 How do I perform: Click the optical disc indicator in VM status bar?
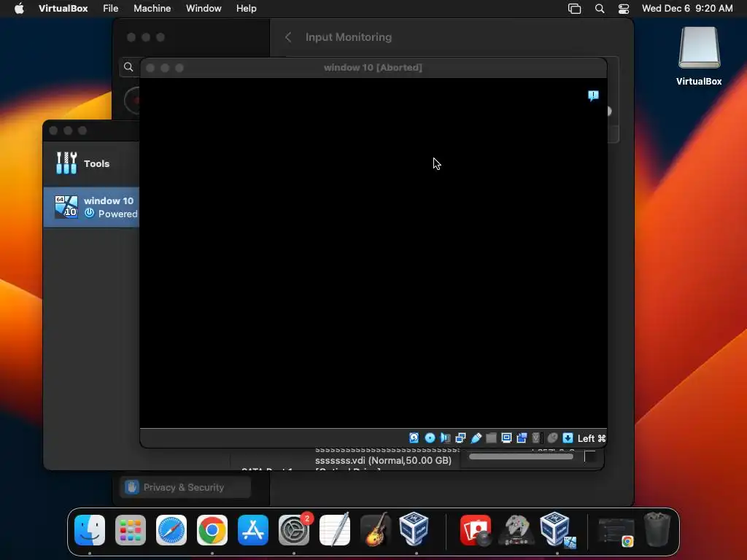point(430,438)
